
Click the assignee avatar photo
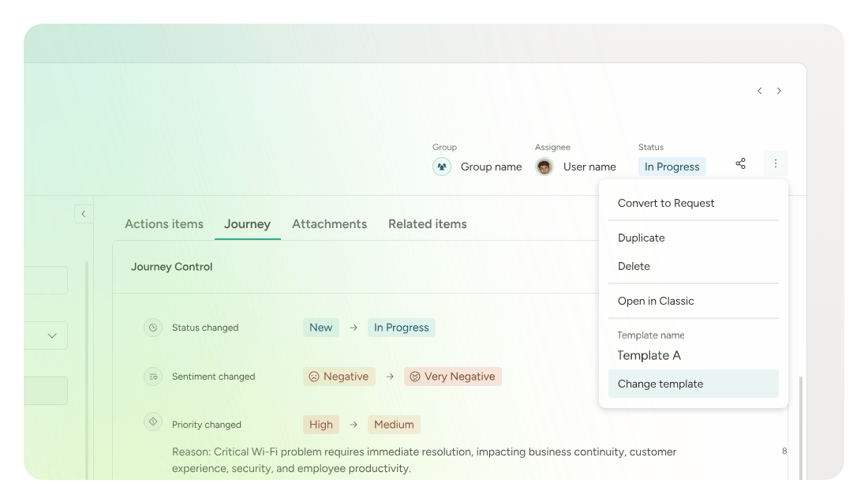point(544,167)
